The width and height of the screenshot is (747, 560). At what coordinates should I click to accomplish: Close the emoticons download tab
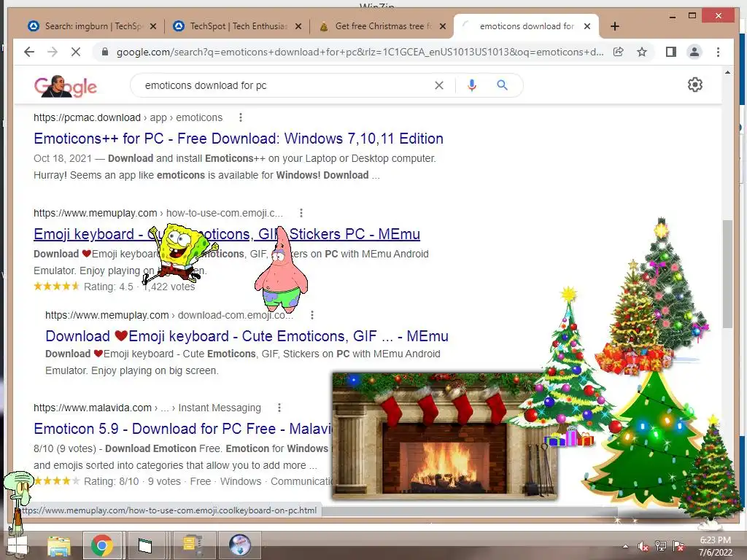coord(587,26)
